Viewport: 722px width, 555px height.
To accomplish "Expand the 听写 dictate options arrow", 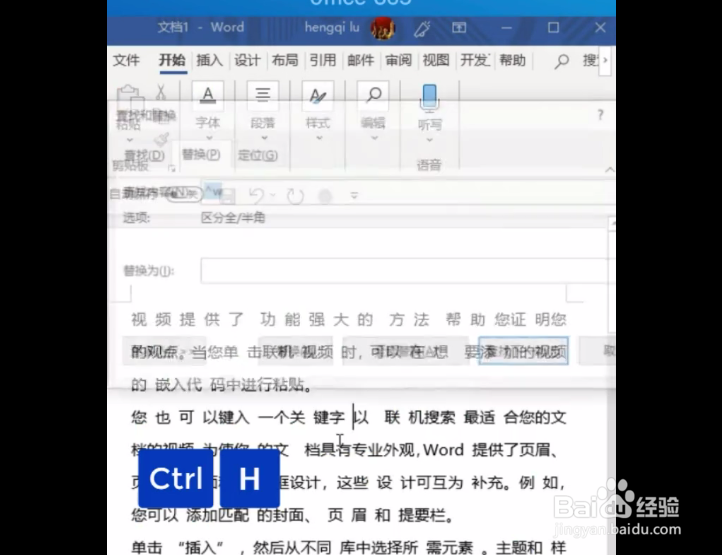I will pos(430,140).
